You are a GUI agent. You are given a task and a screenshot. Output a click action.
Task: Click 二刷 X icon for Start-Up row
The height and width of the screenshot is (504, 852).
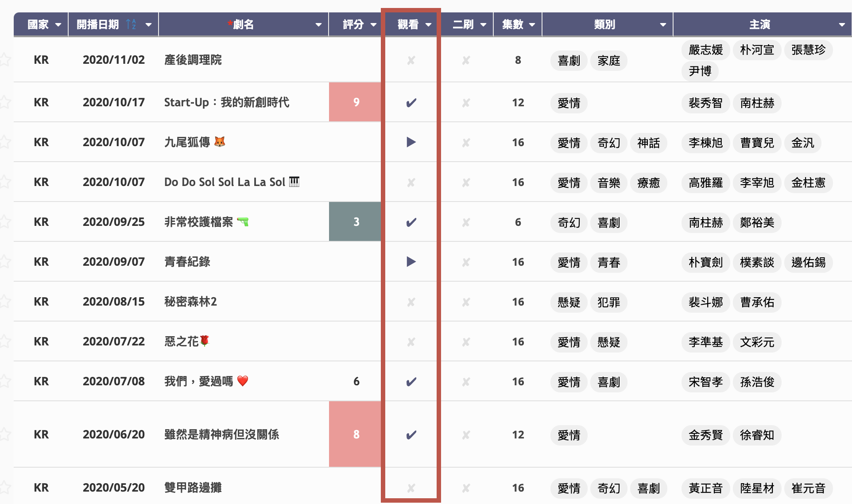(x=466, y=103)
